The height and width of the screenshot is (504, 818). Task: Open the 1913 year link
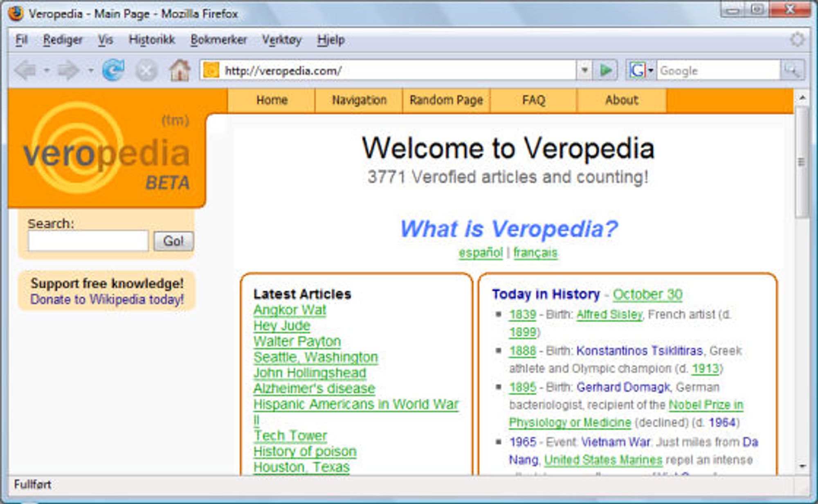[705, 369]
